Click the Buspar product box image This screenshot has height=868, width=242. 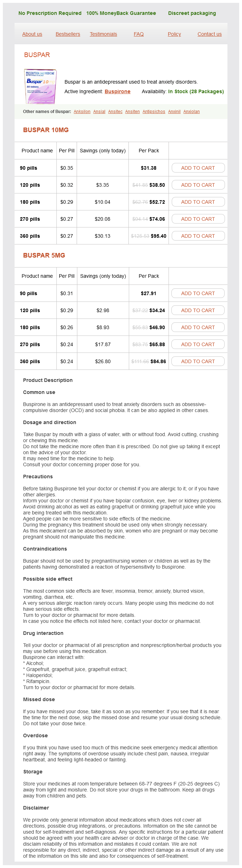click(40, 86)
